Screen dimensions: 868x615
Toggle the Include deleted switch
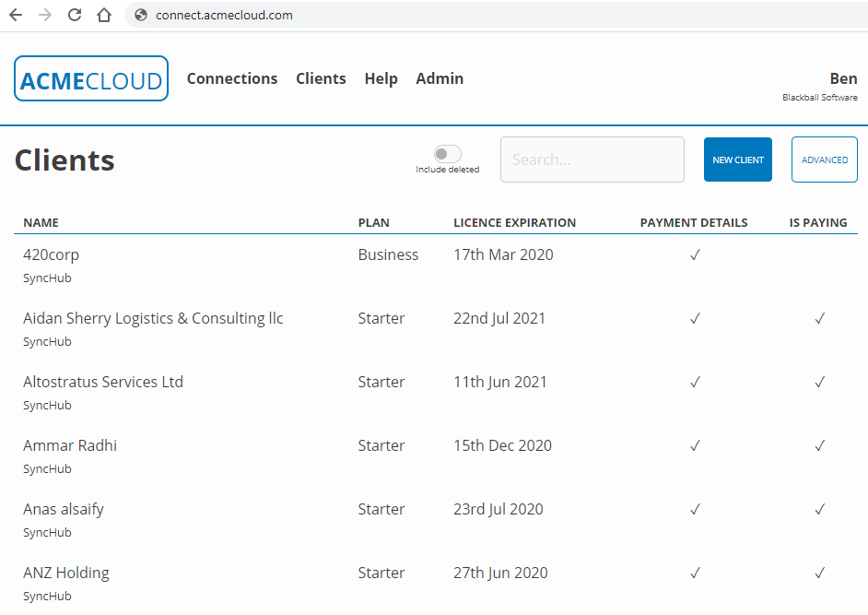(448, 155)
